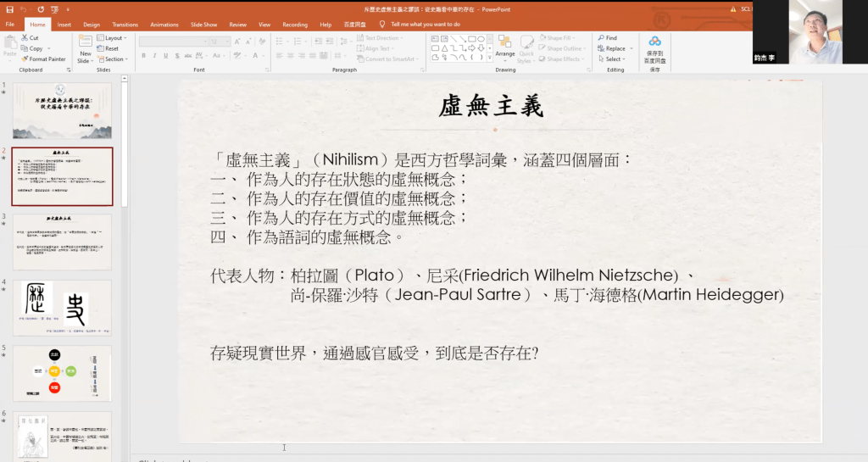Toggle bold formatting
868x462 pixels.
coord(144,56)
